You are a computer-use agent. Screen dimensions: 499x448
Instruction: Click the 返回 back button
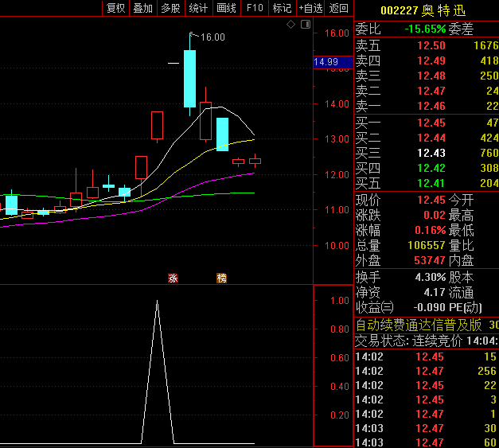(x=339, y=8)
